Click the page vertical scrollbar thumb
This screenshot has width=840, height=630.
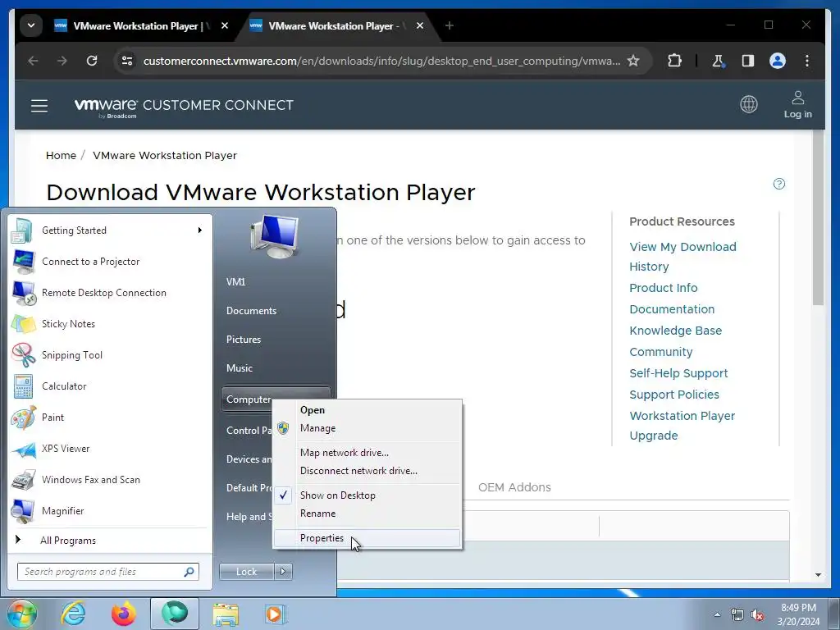[818, 217]
